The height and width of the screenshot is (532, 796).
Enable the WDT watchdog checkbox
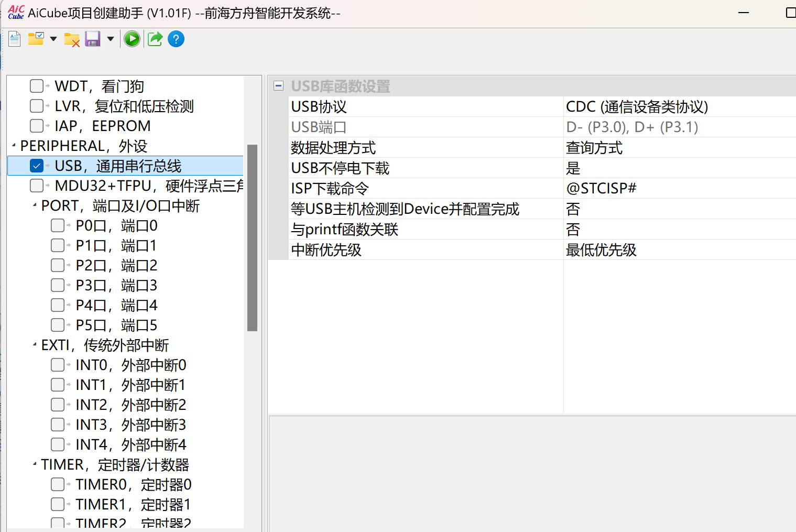36,85
